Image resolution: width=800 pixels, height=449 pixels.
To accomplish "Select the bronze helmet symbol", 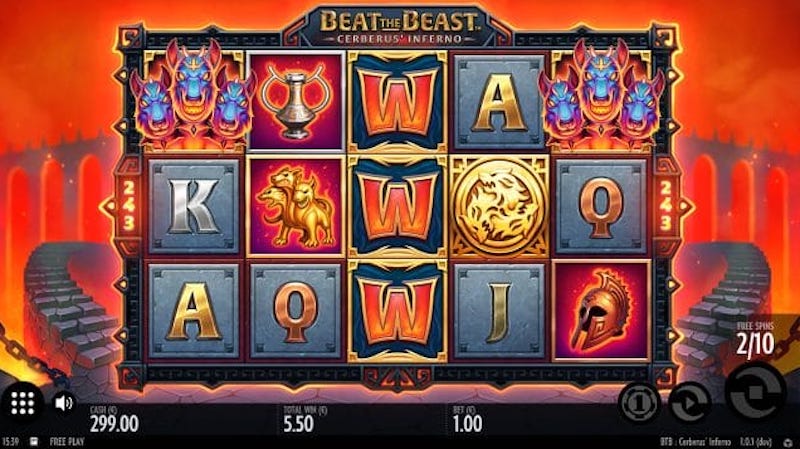I will tap(601, 311).
